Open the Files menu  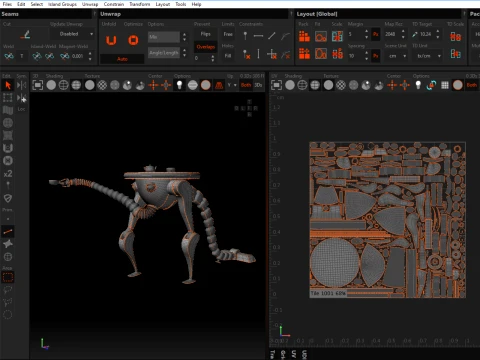pos(7,4)
